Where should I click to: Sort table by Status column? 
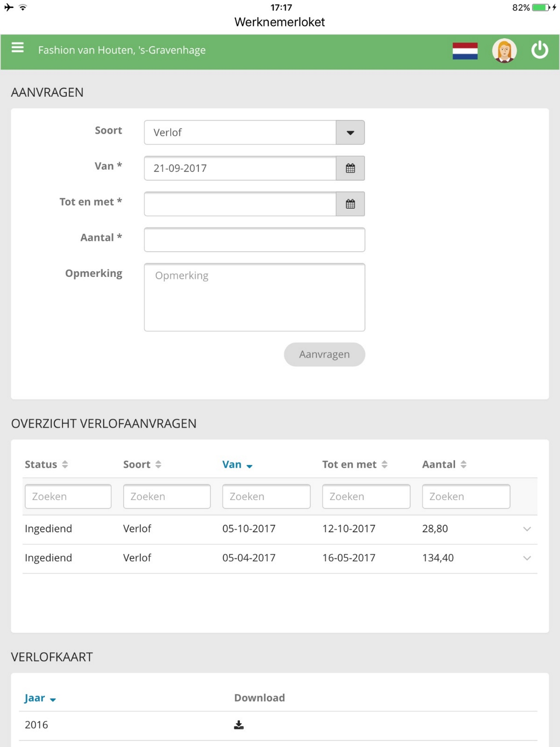[46, 464]
